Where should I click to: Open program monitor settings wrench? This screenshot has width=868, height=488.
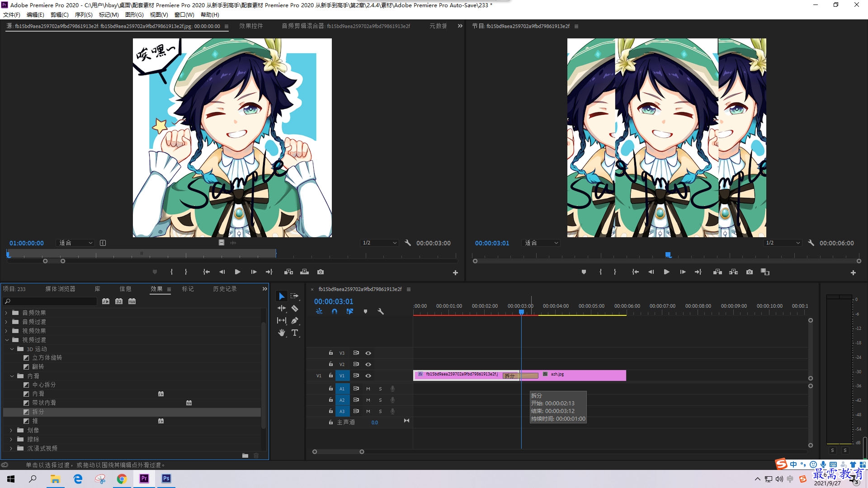coord(811,243)
